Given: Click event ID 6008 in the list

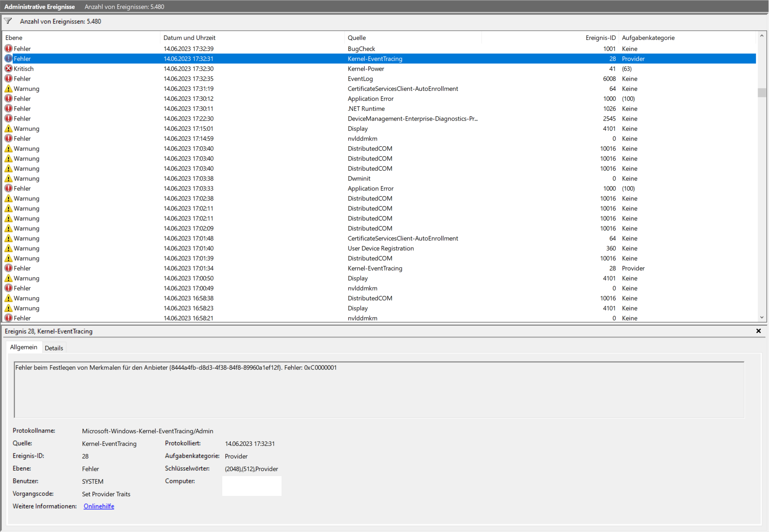Looking at the screenshot, I should coord(609,79).
